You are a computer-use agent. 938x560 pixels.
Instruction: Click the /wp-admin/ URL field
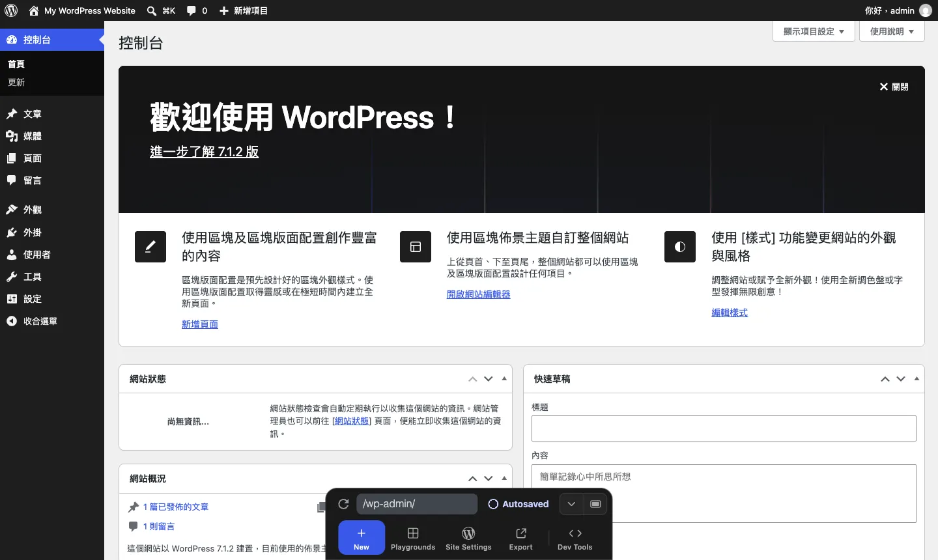pos(417,504)
